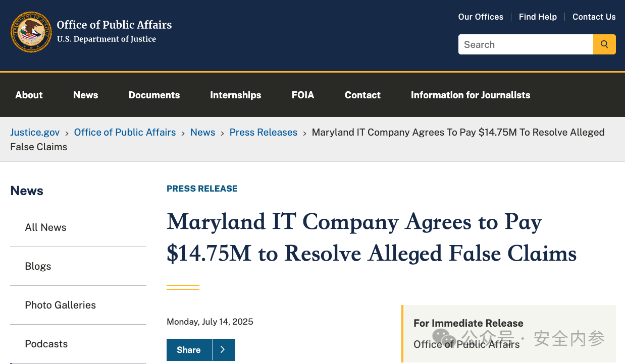Screen dimensions: 625x364
Task: Select FOIA in the navigation bar
Action: tap(303, 95)
